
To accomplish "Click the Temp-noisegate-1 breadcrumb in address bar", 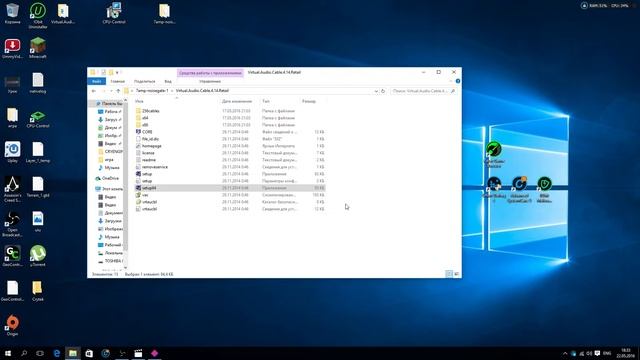I will click(x=152, y=91).
